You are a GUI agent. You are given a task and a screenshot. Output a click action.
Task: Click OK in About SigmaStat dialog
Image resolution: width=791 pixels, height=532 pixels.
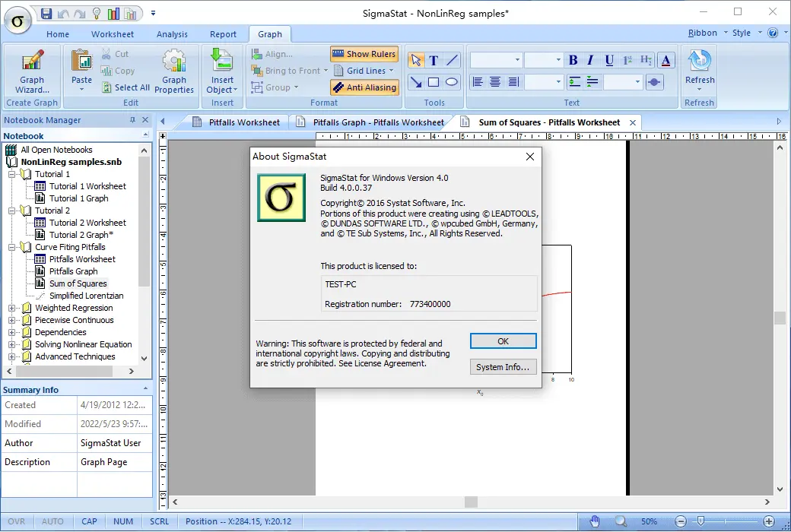click(x=503, y=341)
